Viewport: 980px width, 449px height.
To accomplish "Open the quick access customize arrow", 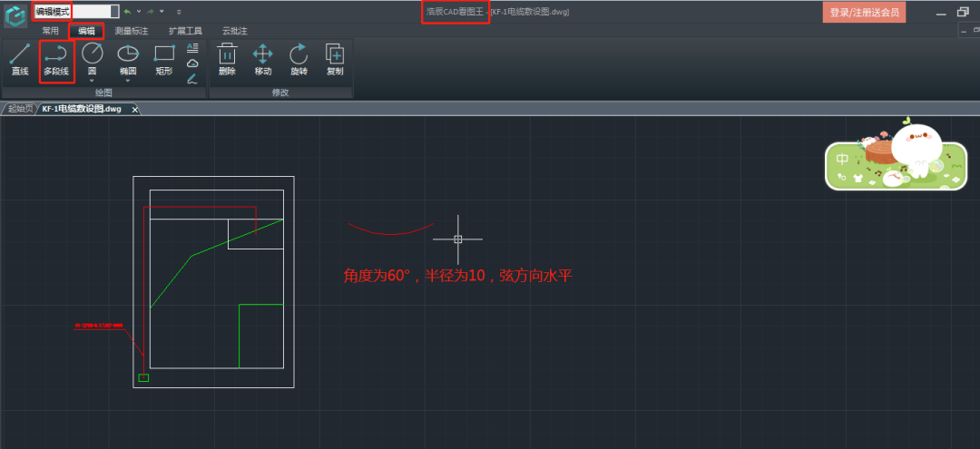I will click(x=180, y=11).
